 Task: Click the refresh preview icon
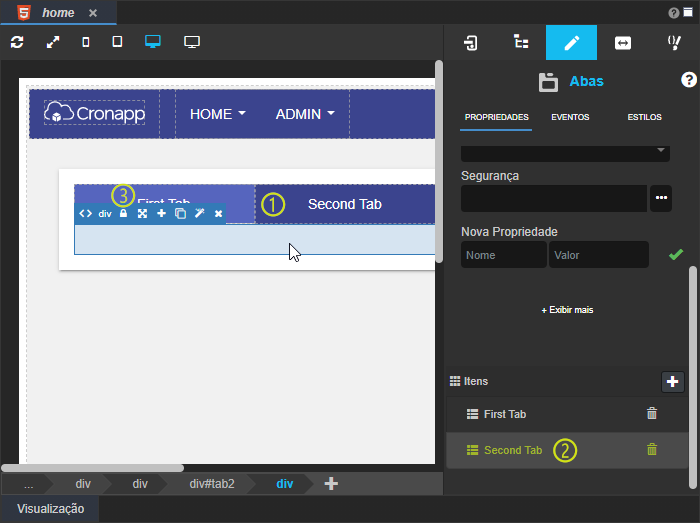point(17,42)
